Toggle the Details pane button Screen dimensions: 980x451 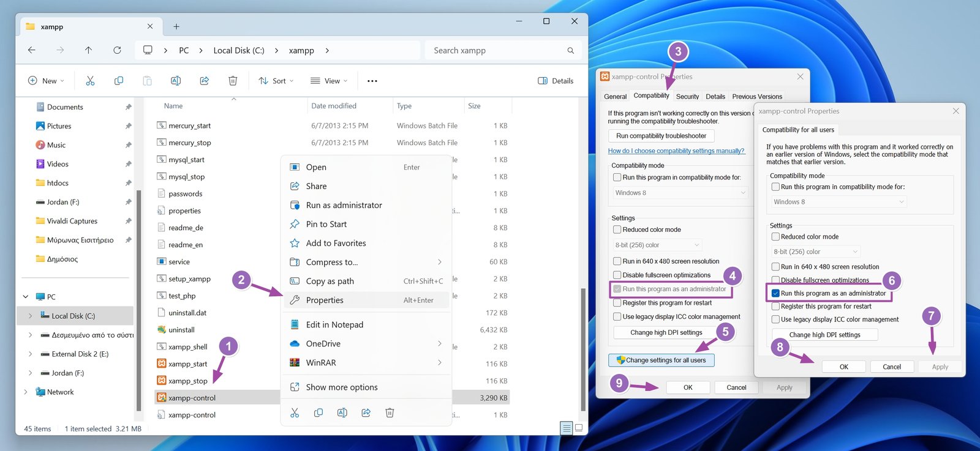[x=556, y=81]
